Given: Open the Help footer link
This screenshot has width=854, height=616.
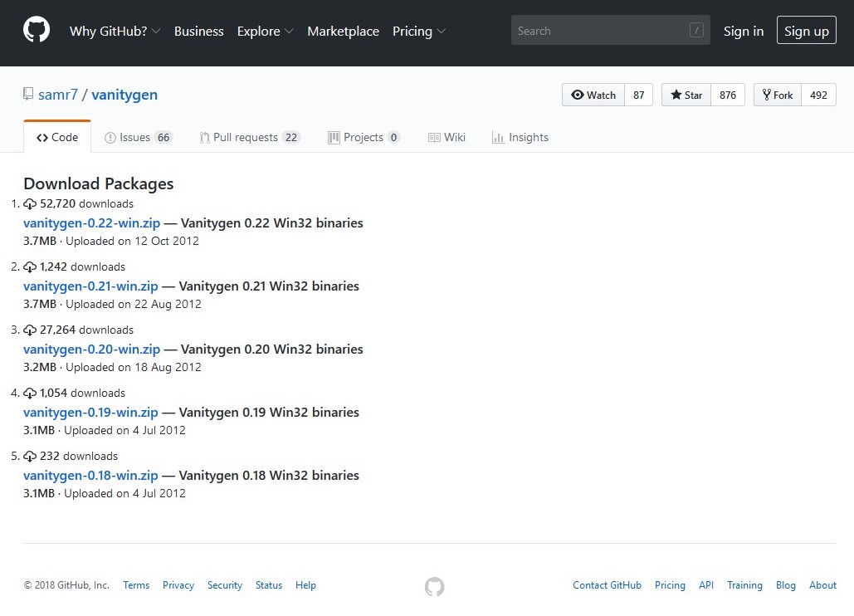Looking at the screenshot, I should pyautogui.click(x=305, y=585).
